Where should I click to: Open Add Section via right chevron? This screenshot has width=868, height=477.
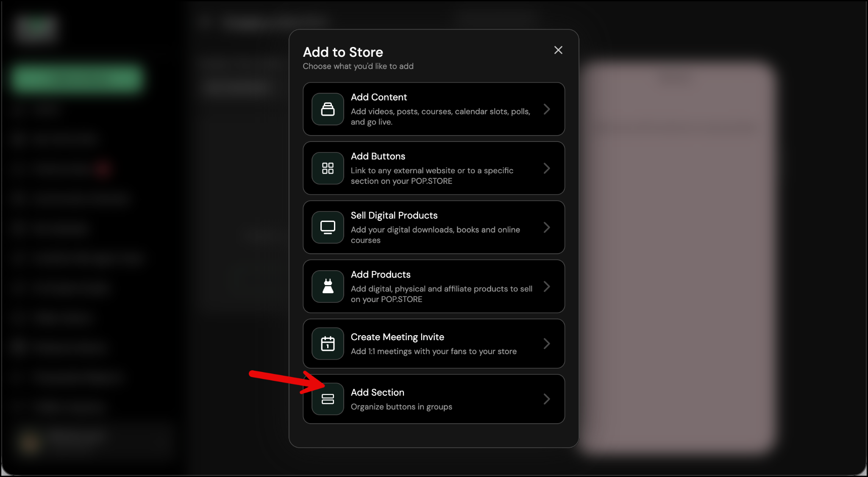click(x=547, y=399)
